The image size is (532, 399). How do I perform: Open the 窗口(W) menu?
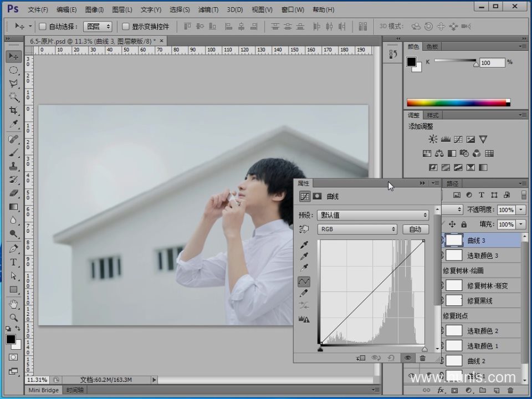click(293, 10)
